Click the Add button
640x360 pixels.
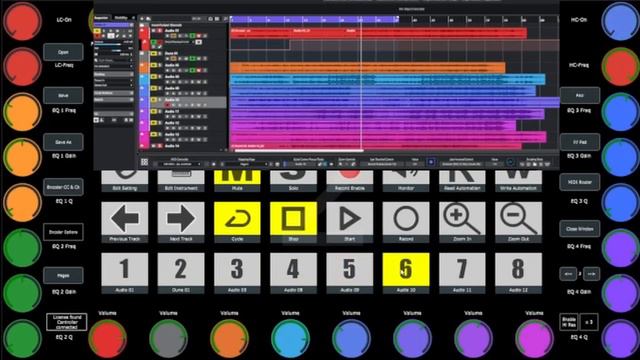point(580,96)
